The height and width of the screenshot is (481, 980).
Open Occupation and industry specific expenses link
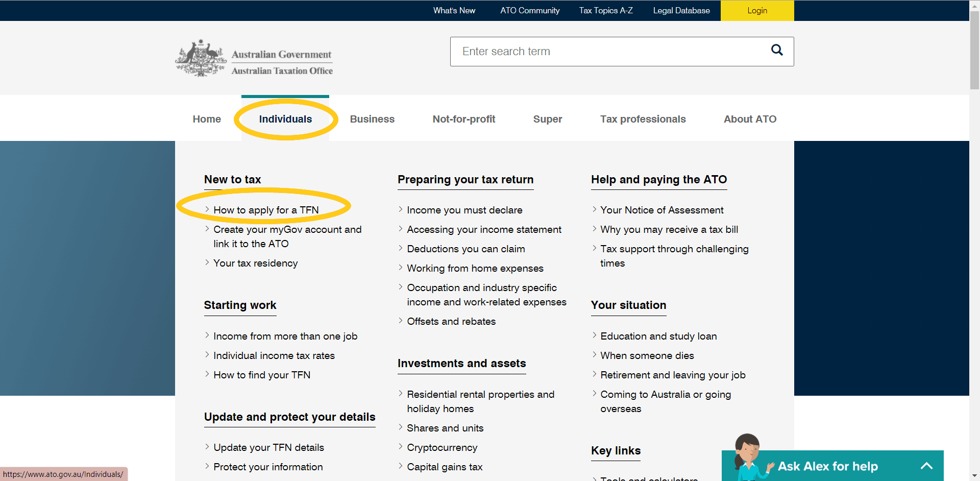pos(486,295)
